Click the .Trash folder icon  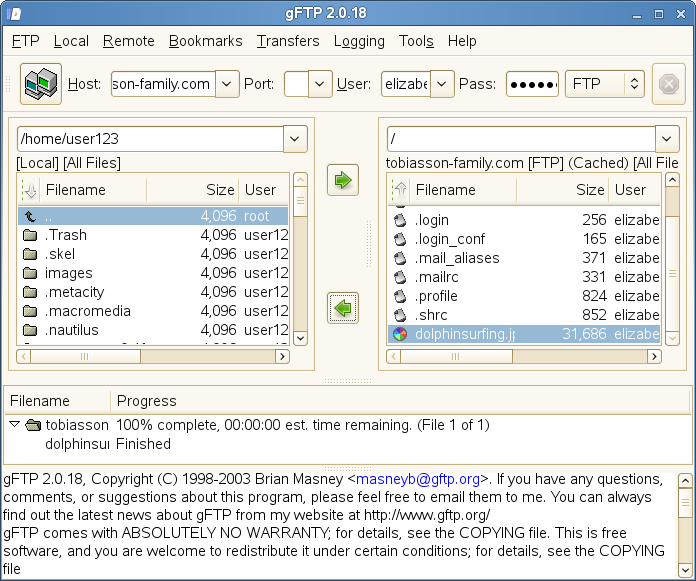pyautogui.click(x=30, y=235)
